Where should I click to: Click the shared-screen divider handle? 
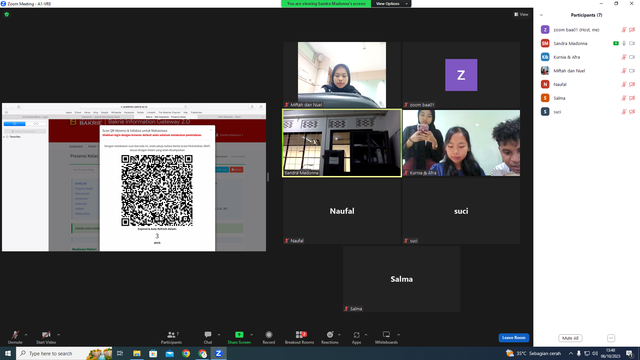tap(268, 177)
